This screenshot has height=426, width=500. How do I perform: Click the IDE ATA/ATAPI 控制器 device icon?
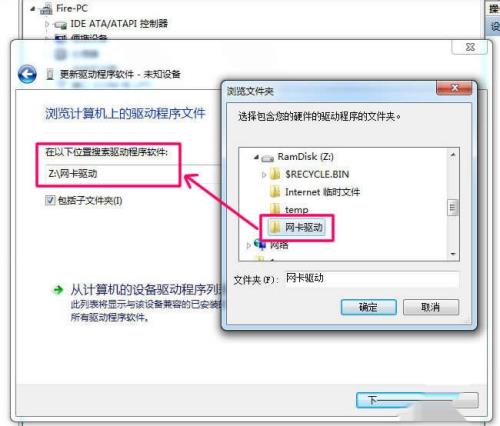tap(60, 24)
